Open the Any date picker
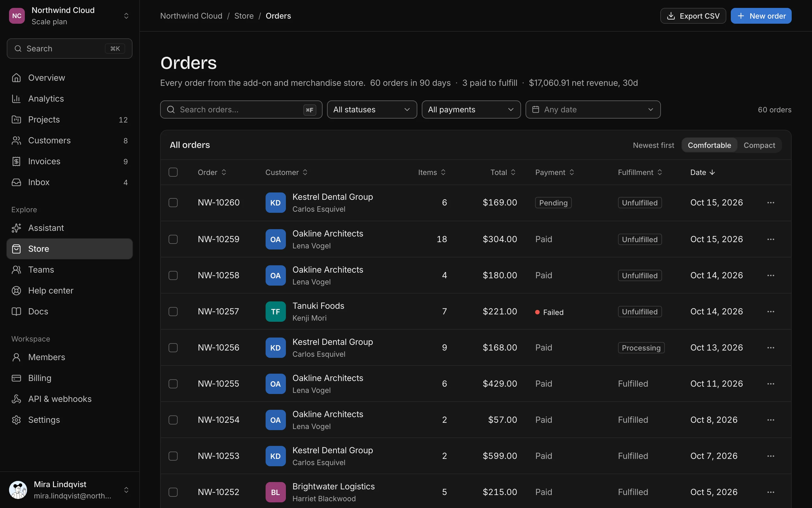 pyautogui.click(x=593, y=110)
